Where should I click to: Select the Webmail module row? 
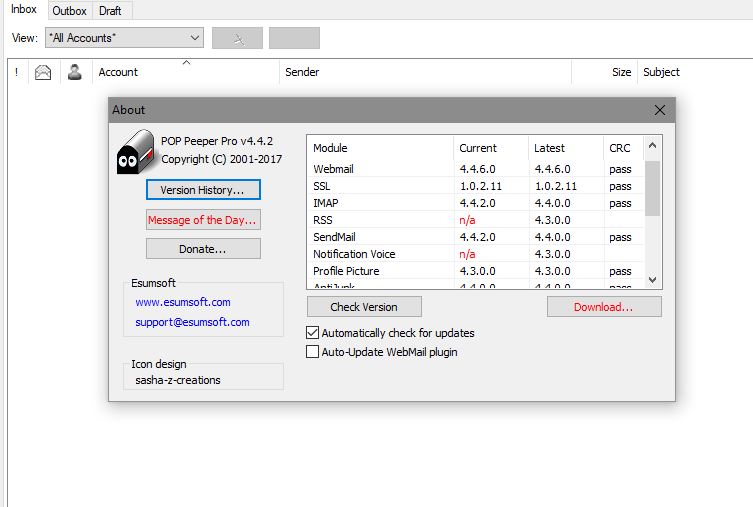[475, 169]
